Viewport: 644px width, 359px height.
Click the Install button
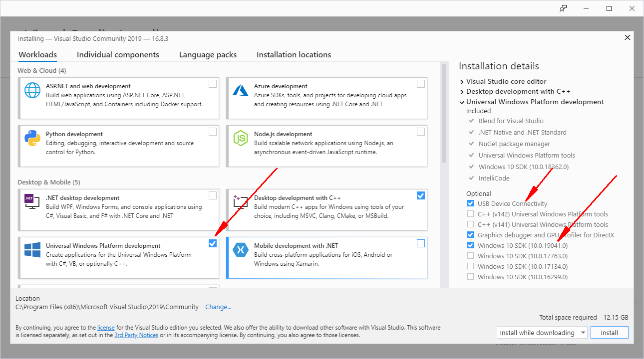(x=609, y=333)
